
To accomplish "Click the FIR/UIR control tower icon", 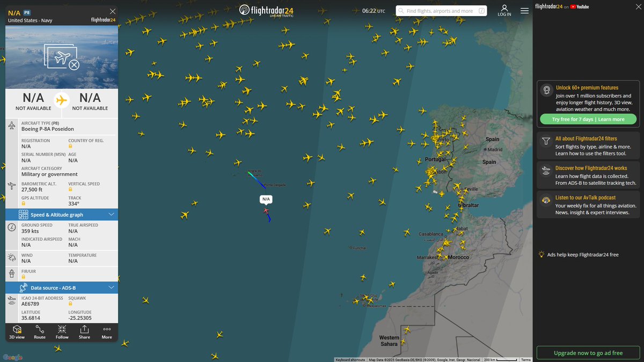I will tap(12, 274).
